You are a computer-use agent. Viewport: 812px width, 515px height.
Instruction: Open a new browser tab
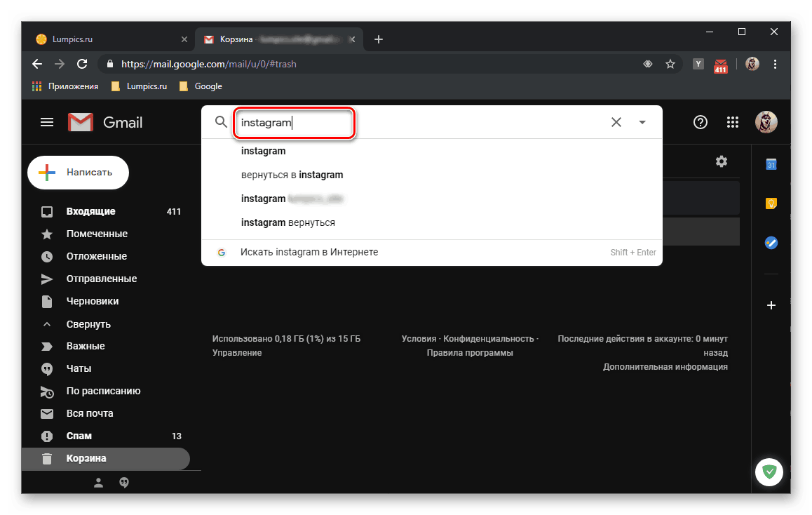tap(379, 39)
